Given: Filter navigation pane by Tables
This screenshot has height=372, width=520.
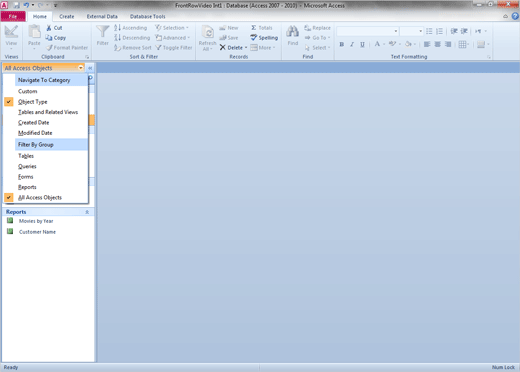Looking at the screenshot, I should pyautogui.click(x=26, y=156).
